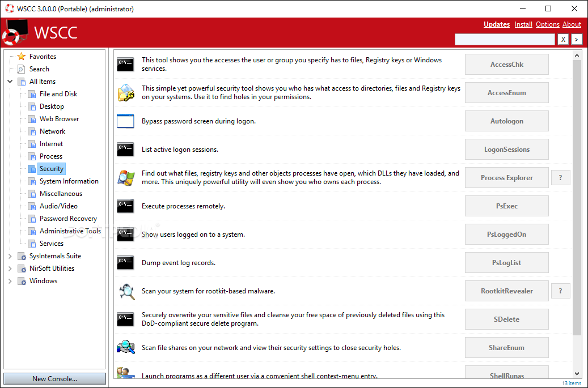Click the AccessChk command prompt icon
Screen dimensions: 588x388
(x=125, y=64)
